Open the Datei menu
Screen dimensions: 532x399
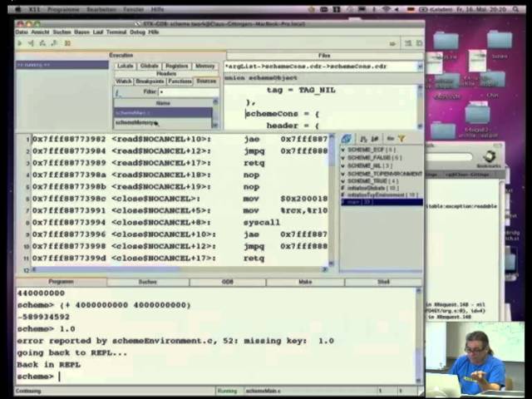click(x=22, y=32)
